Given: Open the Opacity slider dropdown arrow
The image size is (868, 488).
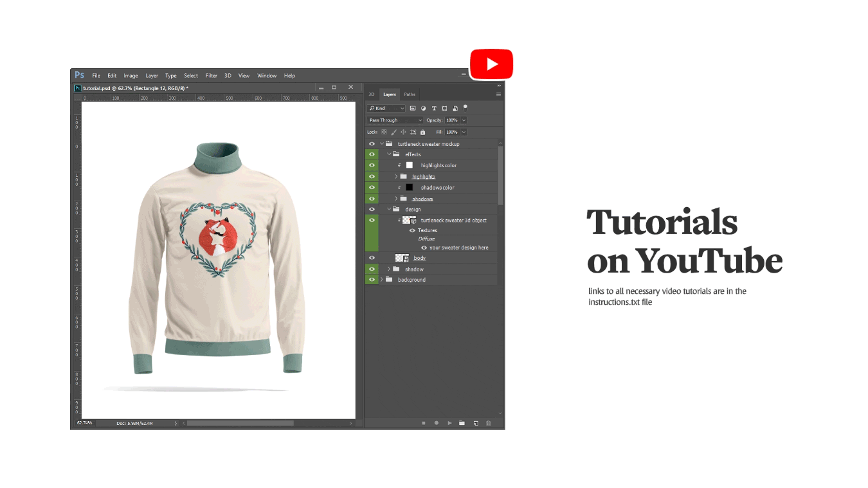Looking at the screenshot, I should [x=464, y=120].
